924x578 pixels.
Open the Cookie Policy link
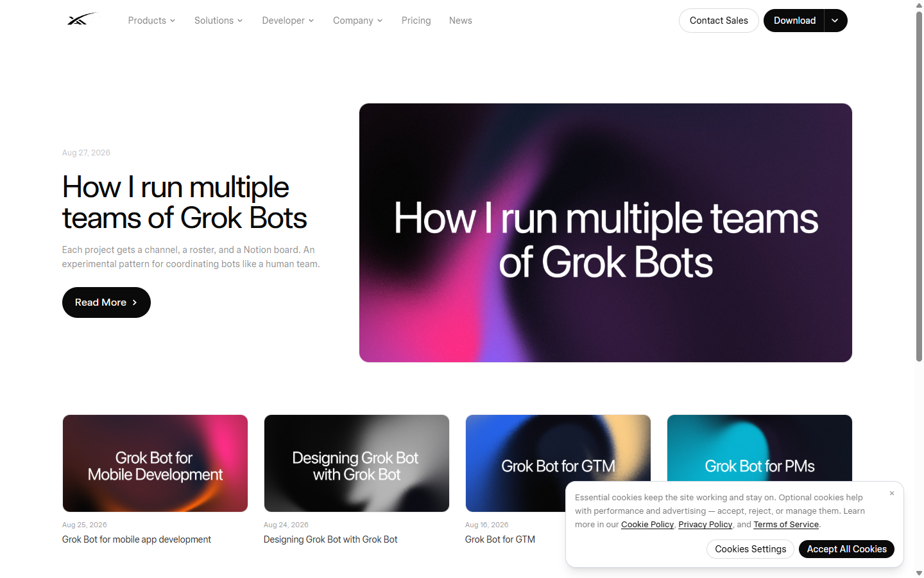[x=647, y=525]
